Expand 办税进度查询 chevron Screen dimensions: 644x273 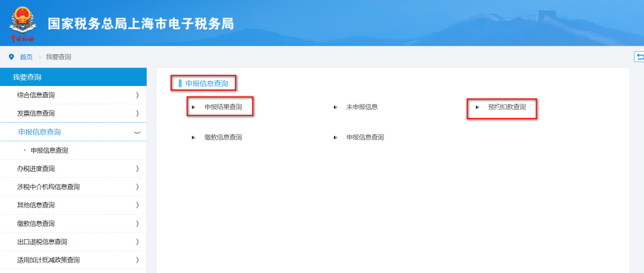pyautogui.click(x=137, y=169)
